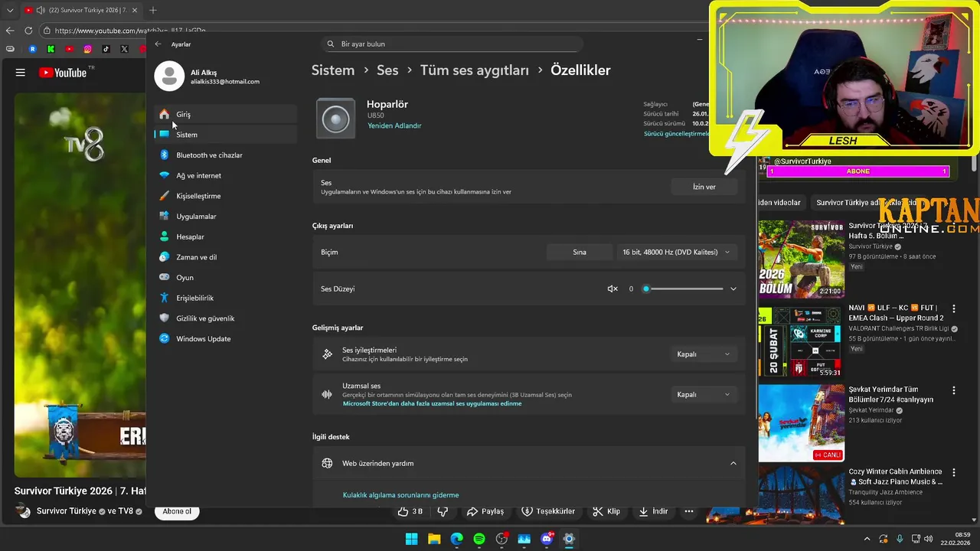Click the Ses breadcrumb
This screenshot has width=980, height=551.
387,70
